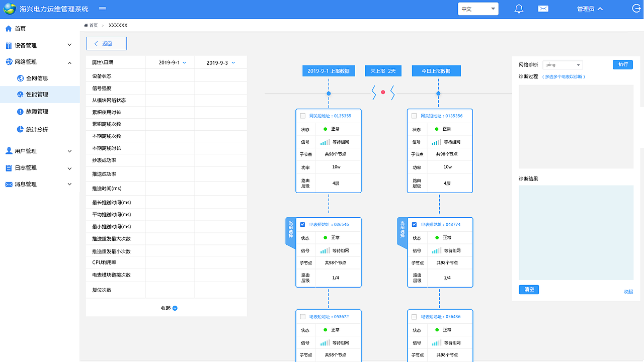This screenshot has height=362, width=644.
Task: Open notifications with the bell icon
Action: [519, 9]
